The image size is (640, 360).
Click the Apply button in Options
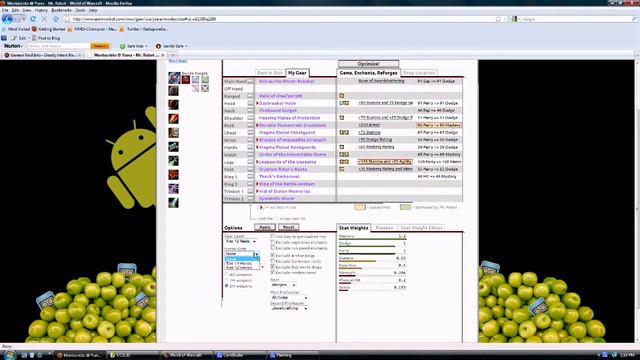[265, 227]
